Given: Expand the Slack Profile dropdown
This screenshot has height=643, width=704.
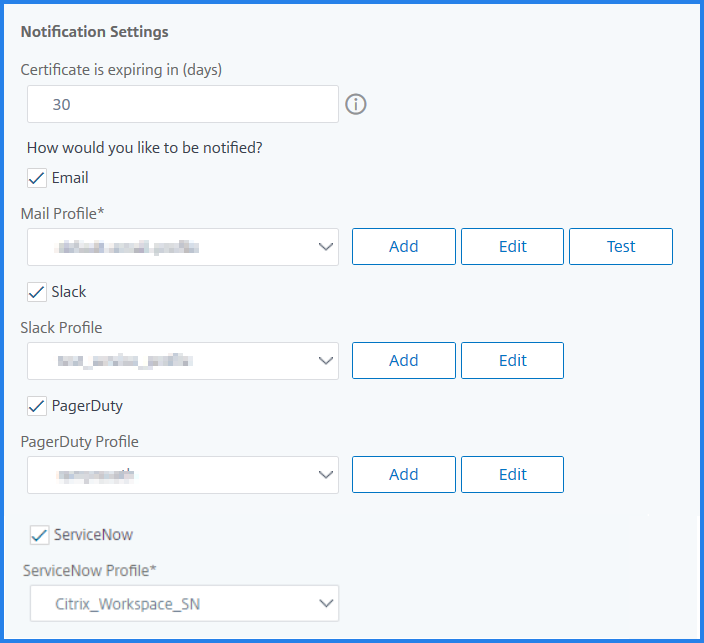Looking at the screenshot, I should [183, 361].
